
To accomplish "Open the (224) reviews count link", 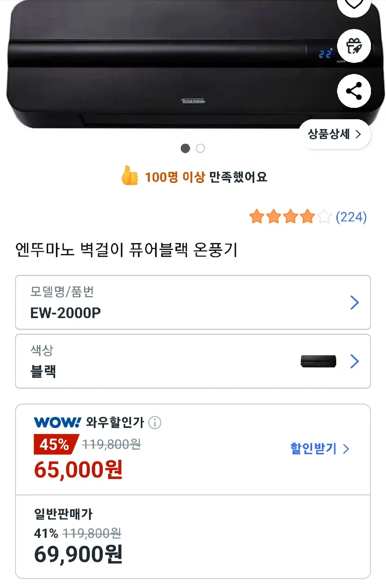I will [x=351, y=217].
